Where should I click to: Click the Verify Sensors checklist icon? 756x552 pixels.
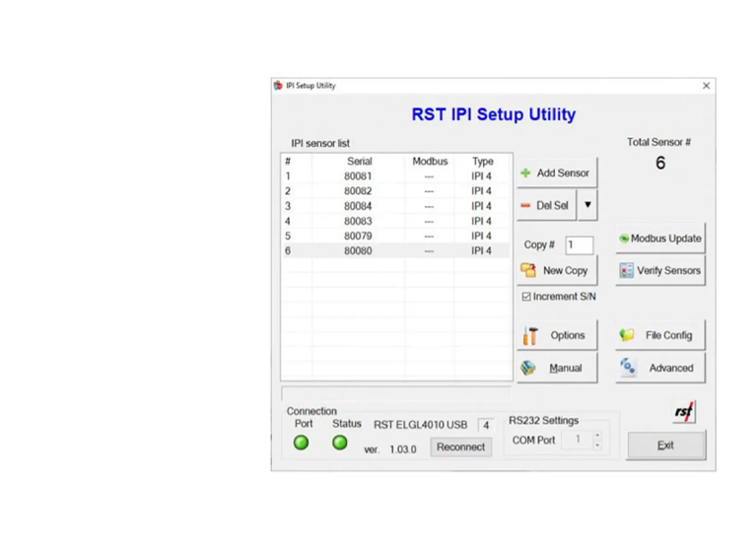click(x=626, y=270)
